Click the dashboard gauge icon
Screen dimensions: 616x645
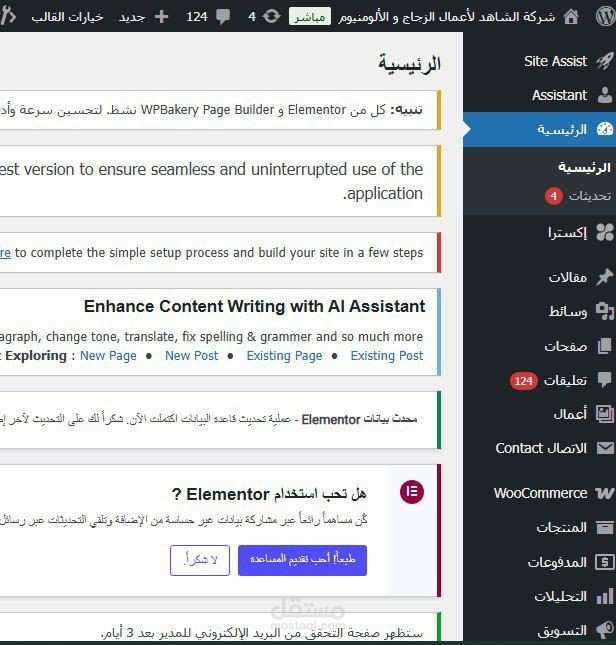pos(605,130)
